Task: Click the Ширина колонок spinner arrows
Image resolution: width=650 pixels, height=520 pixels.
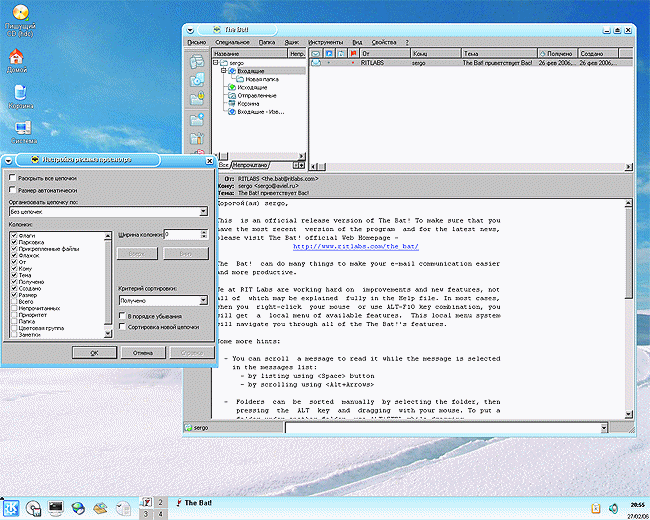Action: (204, 235)
